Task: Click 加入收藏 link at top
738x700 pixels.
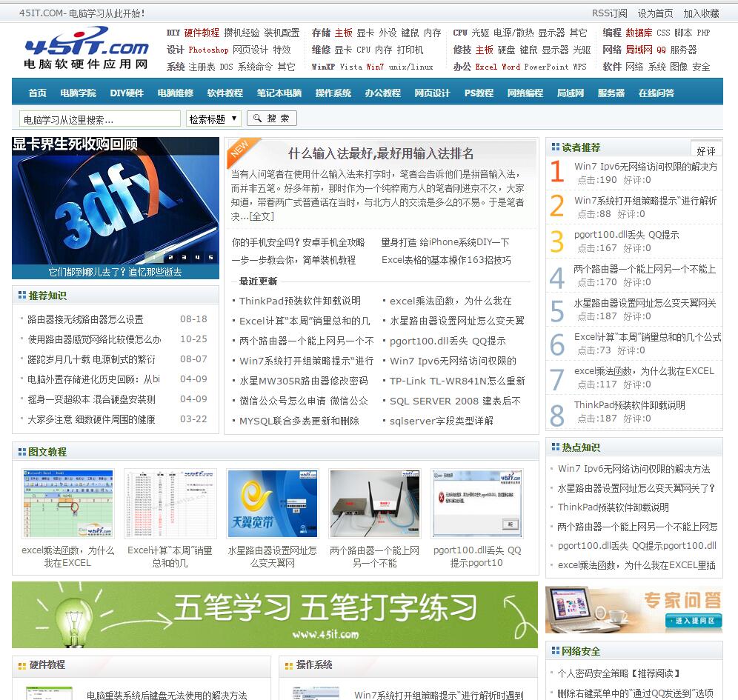Action: tap(701, 13)
